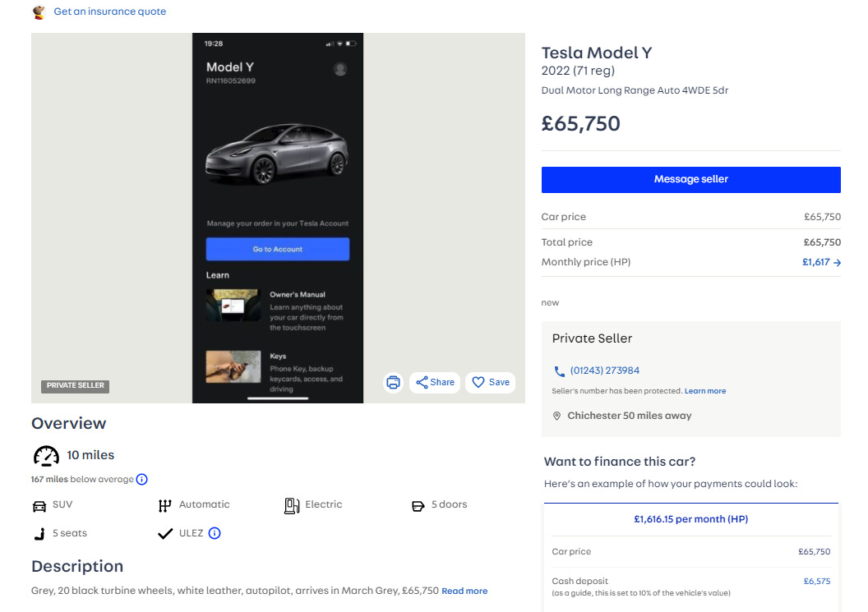The width and height of the screenshot is (868, 612).
Task: Expand the description with Read more
Action: 464,591
